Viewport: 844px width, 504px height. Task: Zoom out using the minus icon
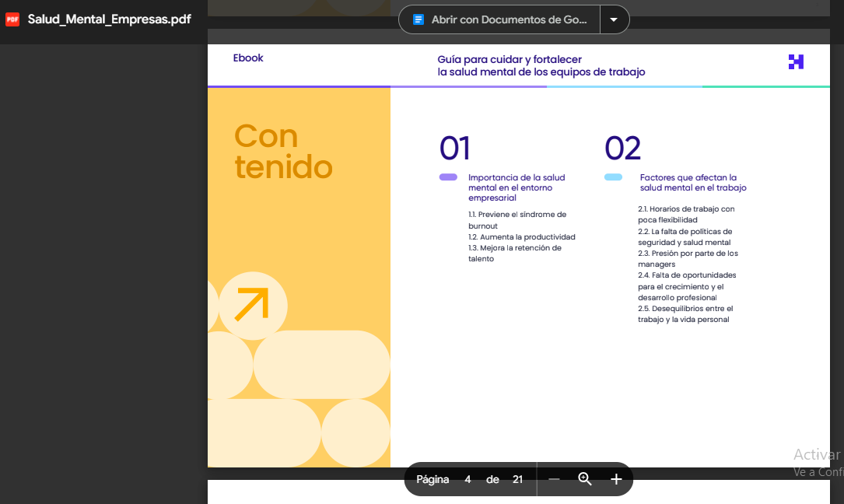tap(554, 479)
